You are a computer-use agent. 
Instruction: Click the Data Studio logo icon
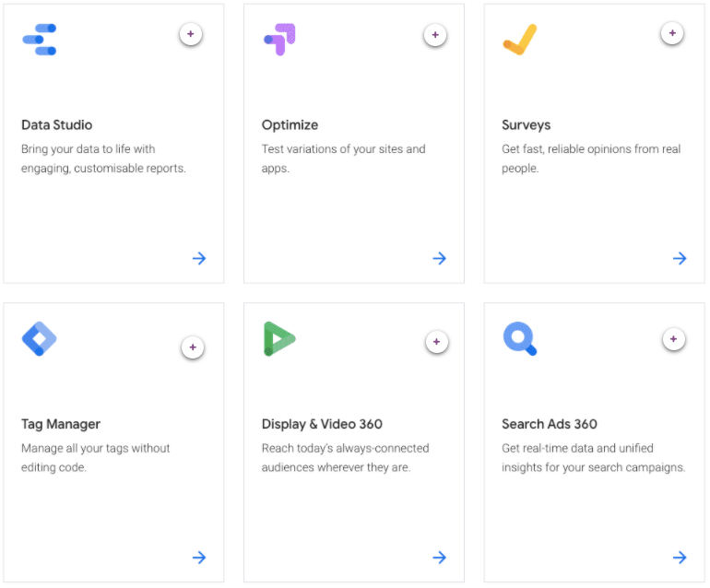39,40
